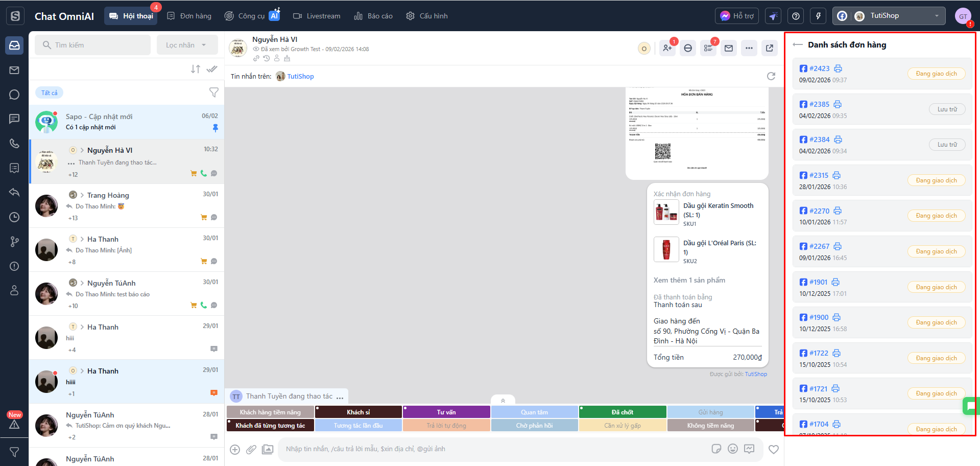The image size is (980, 466).
Task: Click the Tìm kiếm search field
Action: pyautogui.click(x=93, y=45)
